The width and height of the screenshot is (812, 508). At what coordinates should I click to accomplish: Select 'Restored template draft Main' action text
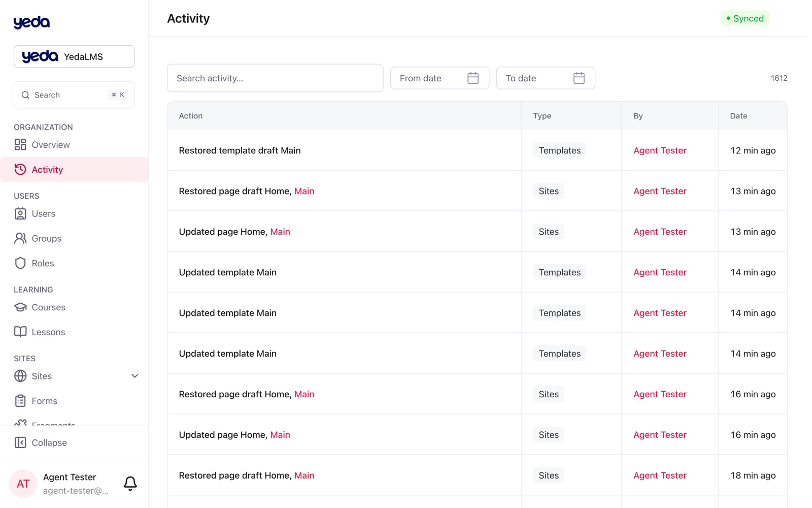(x=240, y=150)
